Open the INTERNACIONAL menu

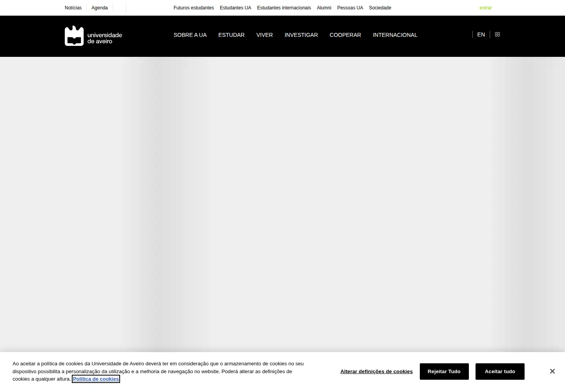[x=395, y=35]
